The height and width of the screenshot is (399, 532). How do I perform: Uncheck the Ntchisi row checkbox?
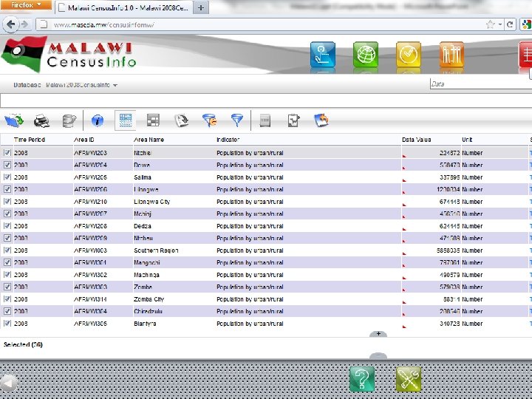[7, 153]
